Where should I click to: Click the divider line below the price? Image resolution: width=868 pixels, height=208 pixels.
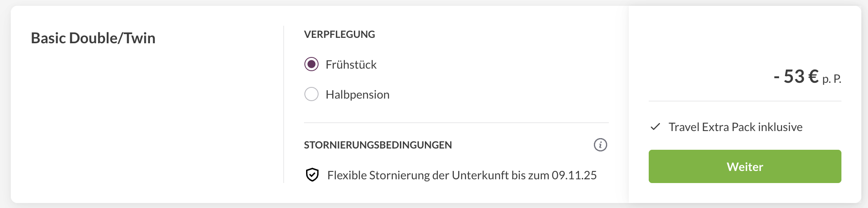745,101
